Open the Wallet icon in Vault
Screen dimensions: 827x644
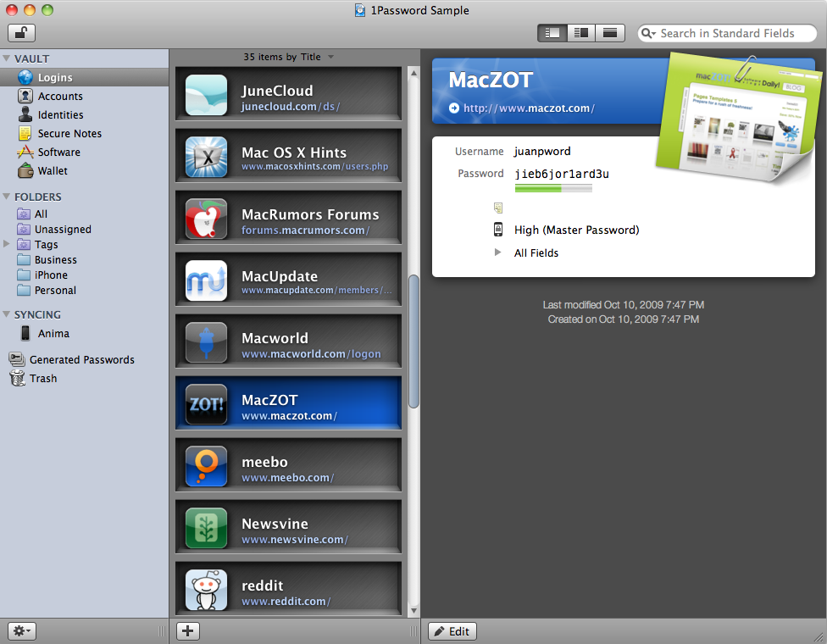point(25,170)
